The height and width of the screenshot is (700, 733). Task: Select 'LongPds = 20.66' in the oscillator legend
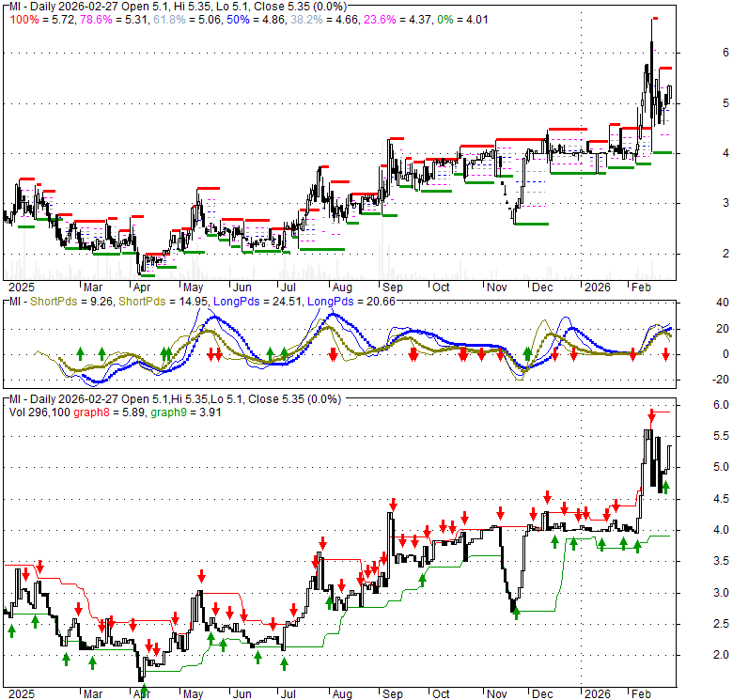point(351,302)
